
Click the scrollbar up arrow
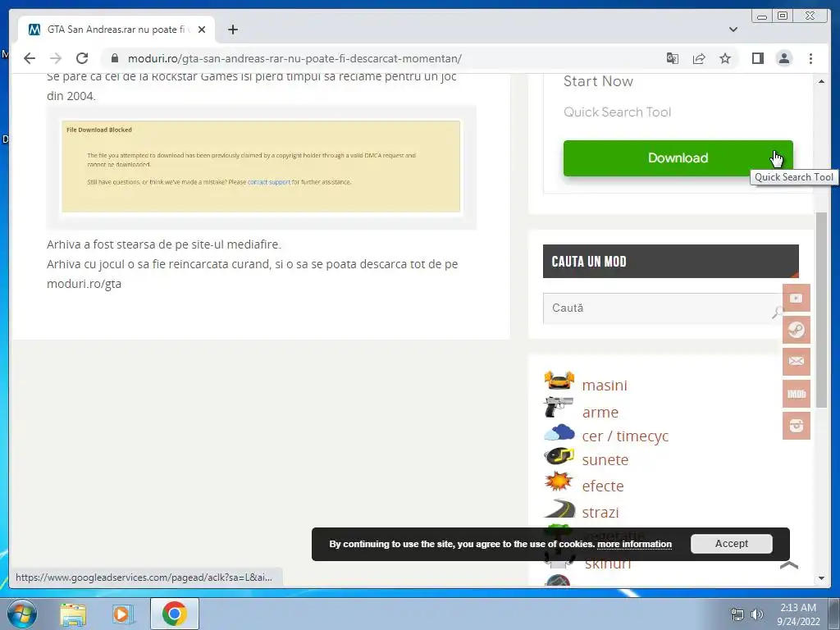[821, 81]
